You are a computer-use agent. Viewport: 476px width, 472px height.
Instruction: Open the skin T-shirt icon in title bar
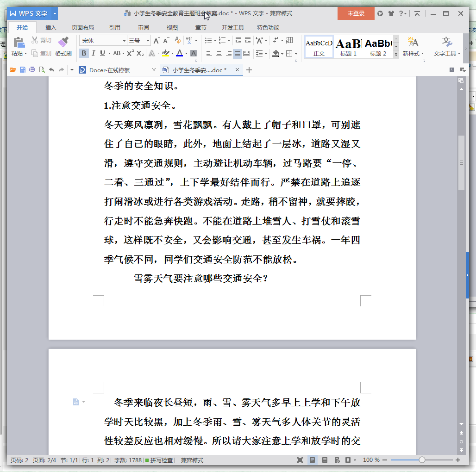pyautogui.click(x=391, y=13)
